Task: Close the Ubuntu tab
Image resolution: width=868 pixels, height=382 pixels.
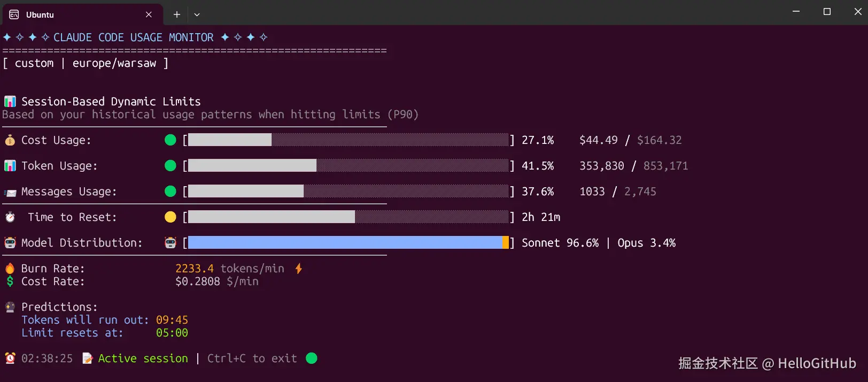Action: tap(149, 14)
